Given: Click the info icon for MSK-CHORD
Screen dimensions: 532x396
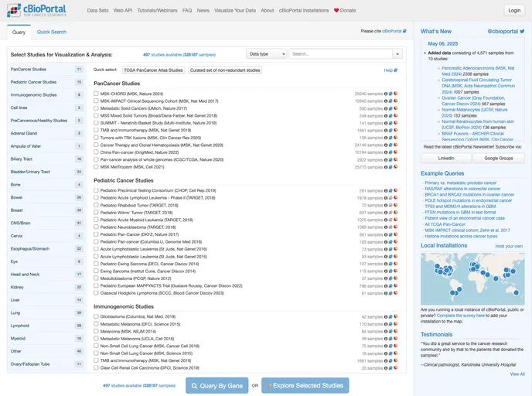Looking at the screenshot, I should click(386, 94).
